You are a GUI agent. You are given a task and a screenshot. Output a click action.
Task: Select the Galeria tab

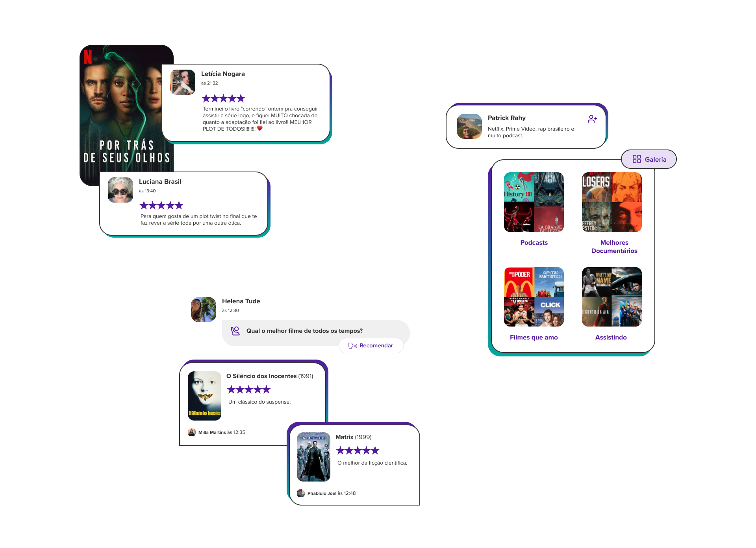point(649,159)
